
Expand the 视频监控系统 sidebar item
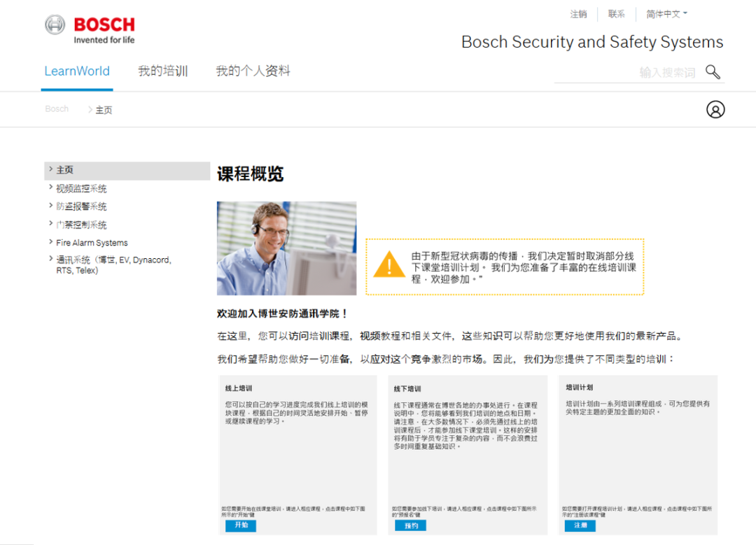81,188
